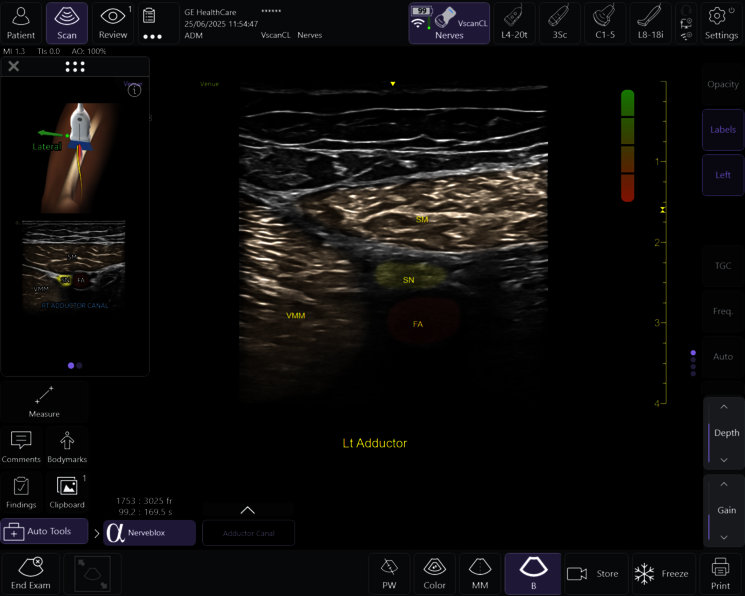Open the Patient panel
Viewport: 745px width, 596px height.
pyautogui.click(x=21, y=22)
